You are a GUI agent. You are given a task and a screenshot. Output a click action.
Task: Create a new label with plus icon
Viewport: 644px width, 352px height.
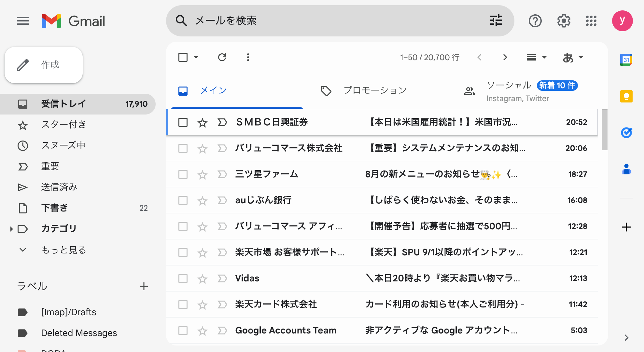[144, 286]
